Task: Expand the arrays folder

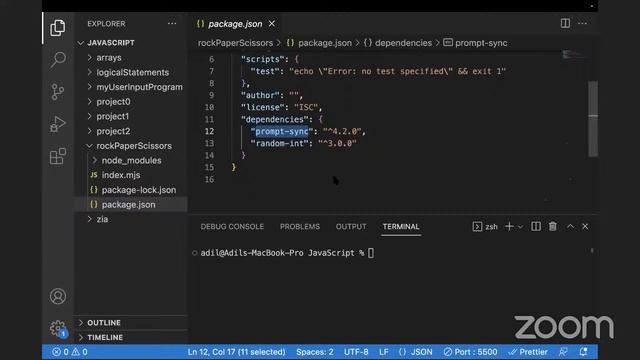Action: [x=131, y=58]
